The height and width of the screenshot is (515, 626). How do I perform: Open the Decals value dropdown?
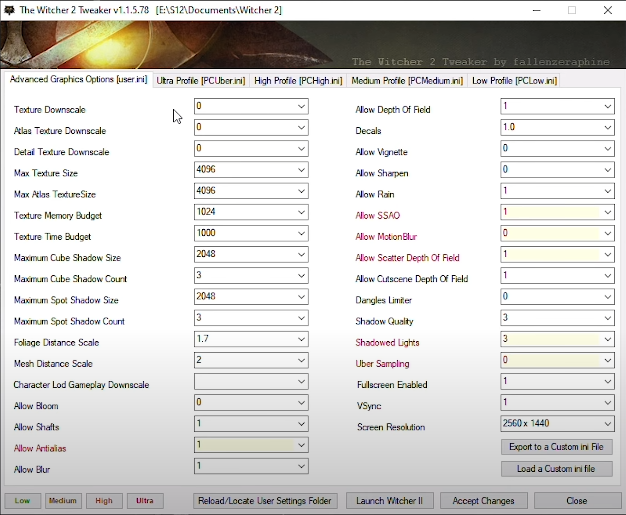[557, 127]
